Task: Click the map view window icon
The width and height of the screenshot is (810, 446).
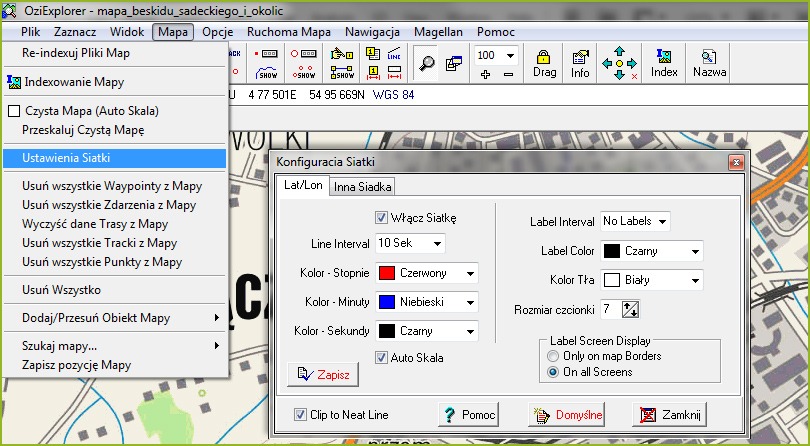Action: coord(454,63)
